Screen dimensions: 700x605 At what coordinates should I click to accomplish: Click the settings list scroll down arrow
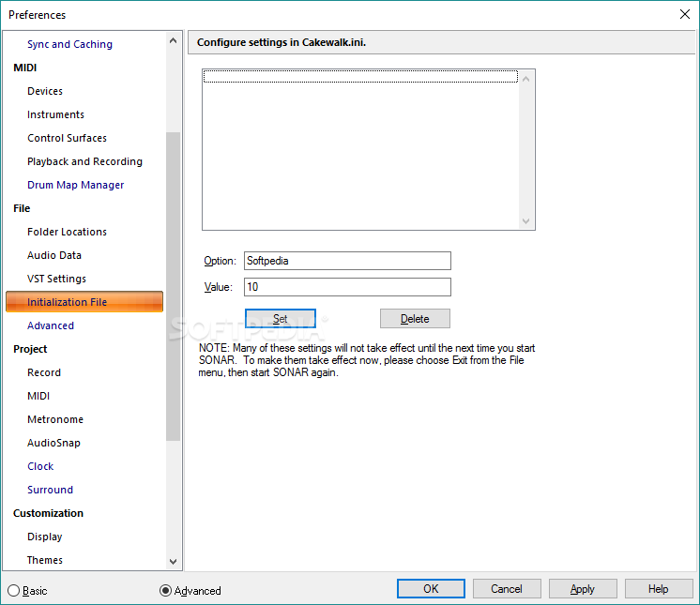(525, 220)
